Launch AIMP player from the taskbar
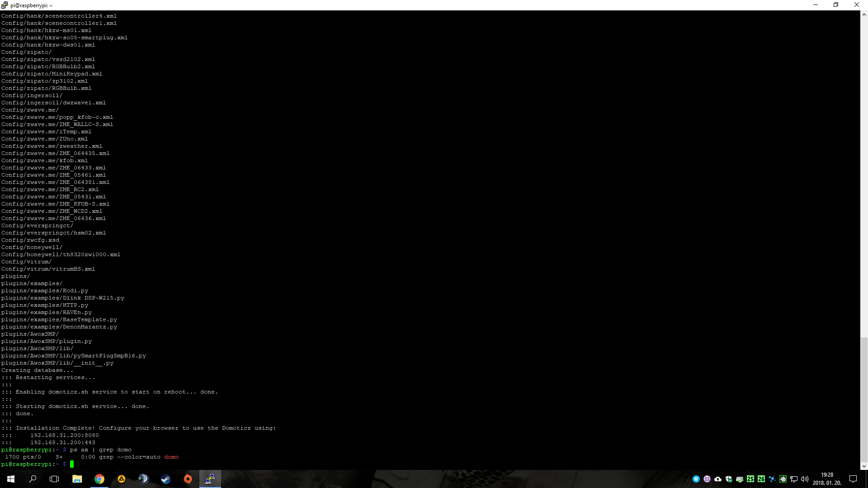This screenshot has width=868, height=488. click(x=121, y=479)
